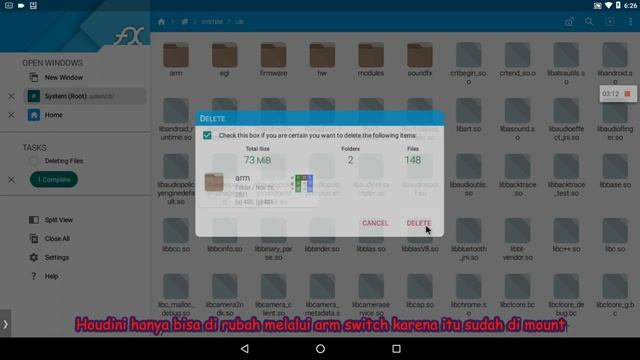Toggle the lock icon in toolbar
640x360 pixels.
click(x=569, y=22)
